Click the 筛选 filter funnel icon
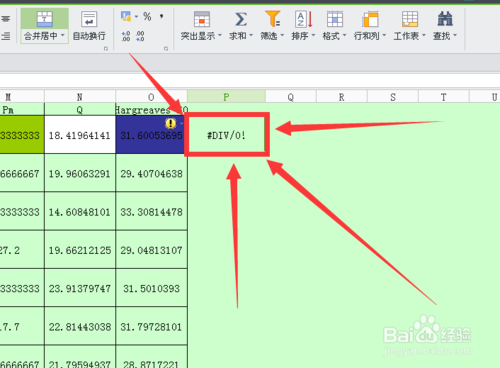 pyautogui.click(x=272, y=19)
